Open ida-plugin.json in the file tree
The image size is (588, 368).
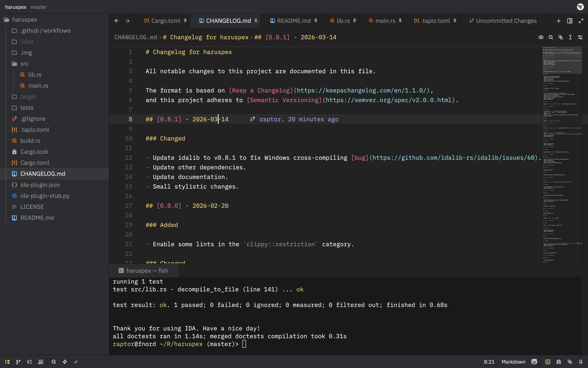(x=40, y=185)
